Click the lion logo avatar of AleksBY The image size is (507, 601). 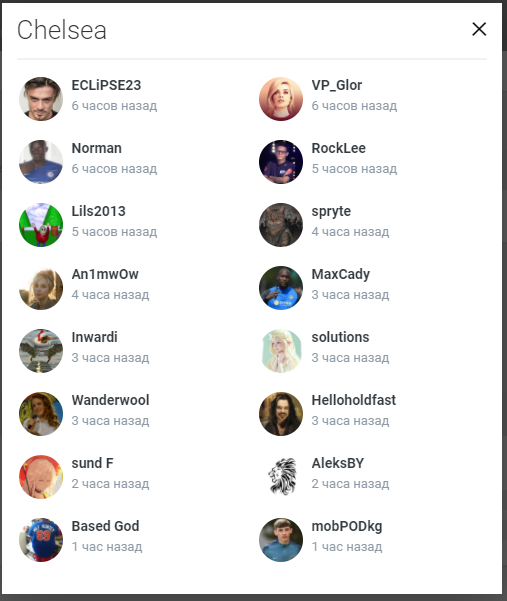coord(281,477)
